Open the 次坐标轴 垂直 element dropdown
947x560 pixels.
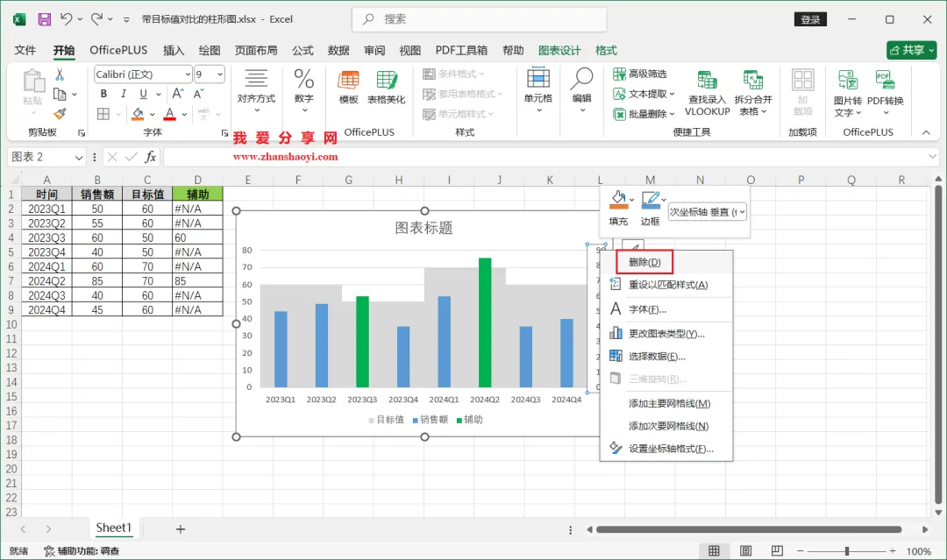(708, 212)
